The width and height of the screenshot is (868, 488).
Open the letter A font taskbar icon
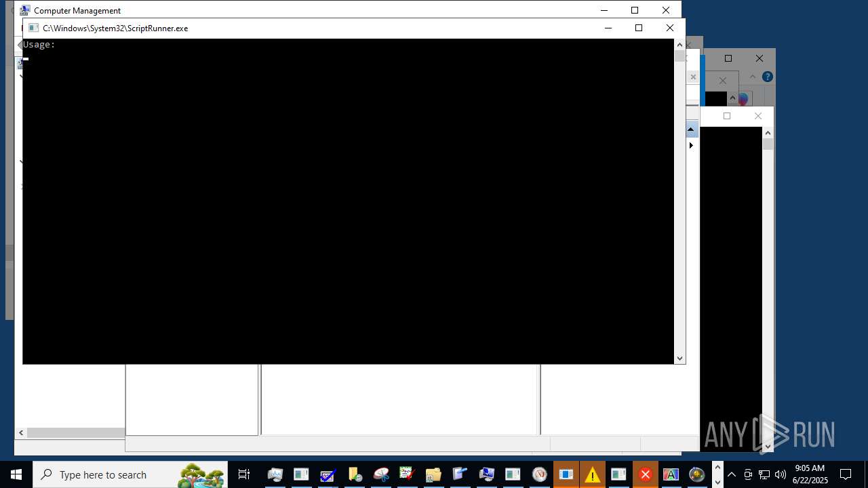(671, 474)
